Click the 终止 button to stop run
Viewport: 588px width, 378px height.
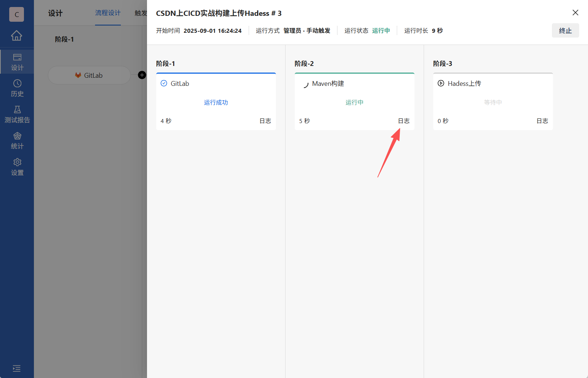coord(565,31)
